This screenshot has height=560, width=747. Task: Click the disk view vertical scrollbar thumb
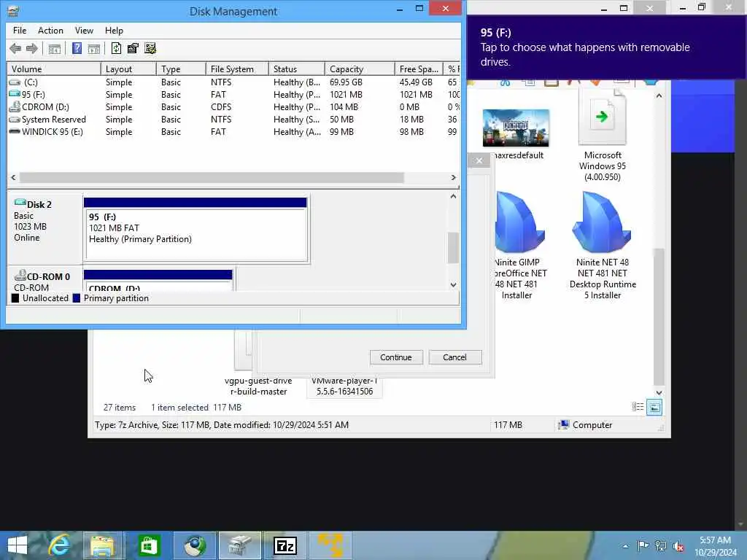[453, 248]
